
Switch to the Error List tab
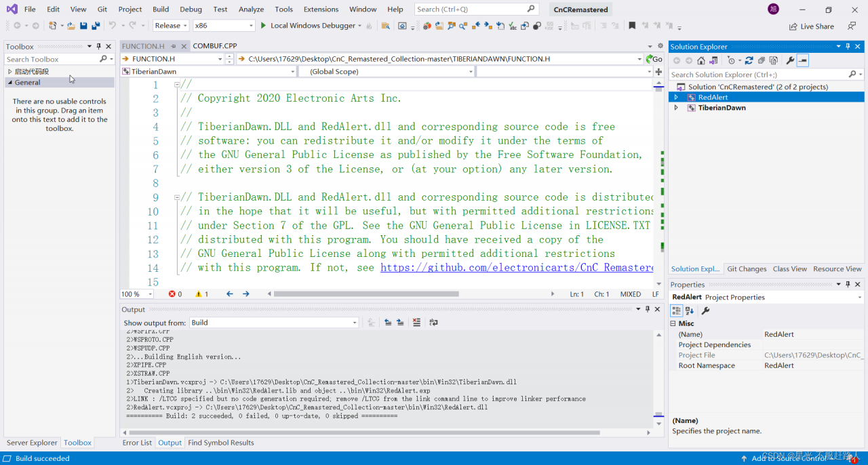coord(137,443)
